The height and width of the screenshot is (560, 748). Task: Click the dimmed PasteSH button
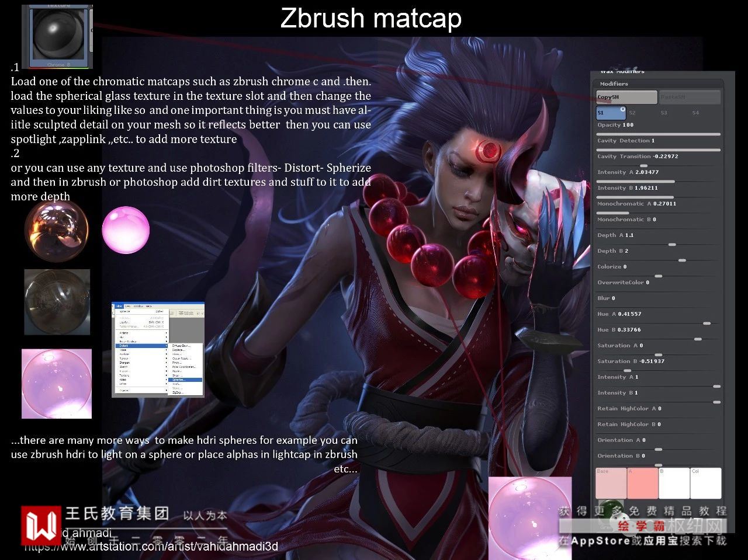690,97
